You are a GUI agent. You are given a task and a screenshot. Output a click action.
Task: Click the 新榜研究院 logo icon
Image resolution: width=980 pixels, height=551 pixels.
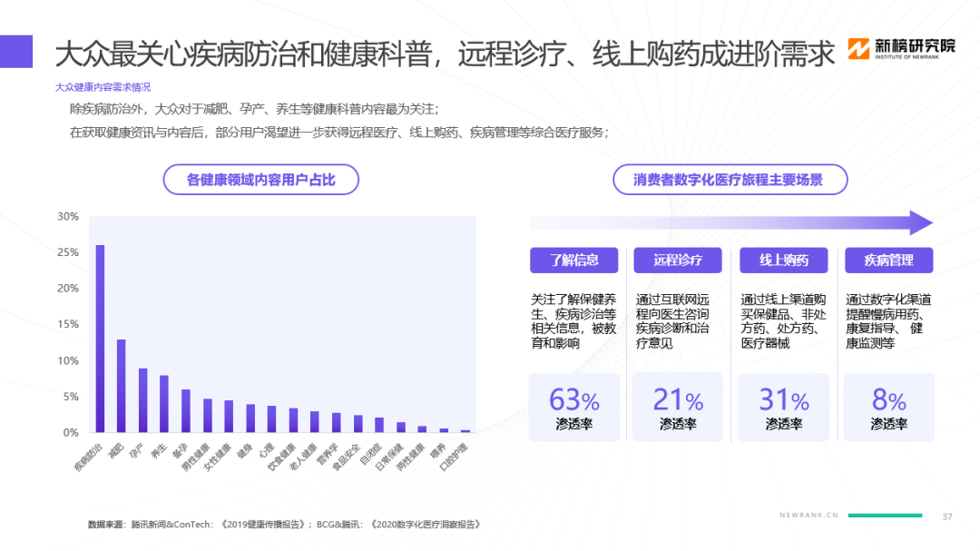(858, 50)
